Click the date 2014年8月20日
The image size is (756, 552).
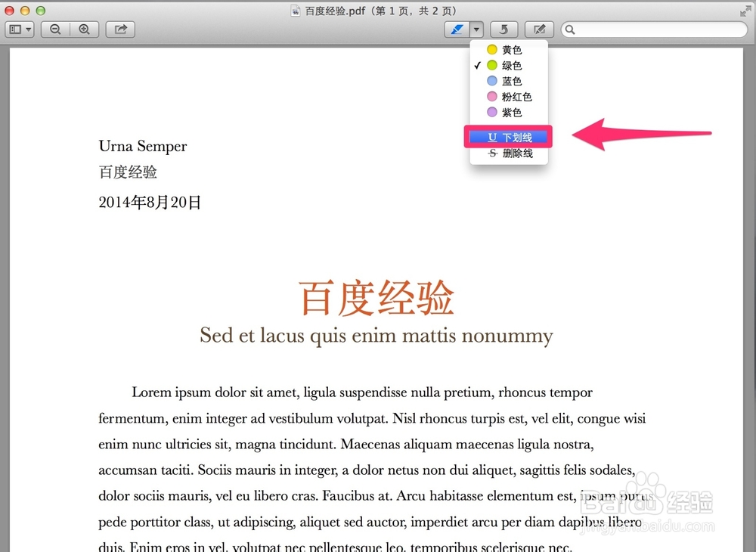(150, 202)
